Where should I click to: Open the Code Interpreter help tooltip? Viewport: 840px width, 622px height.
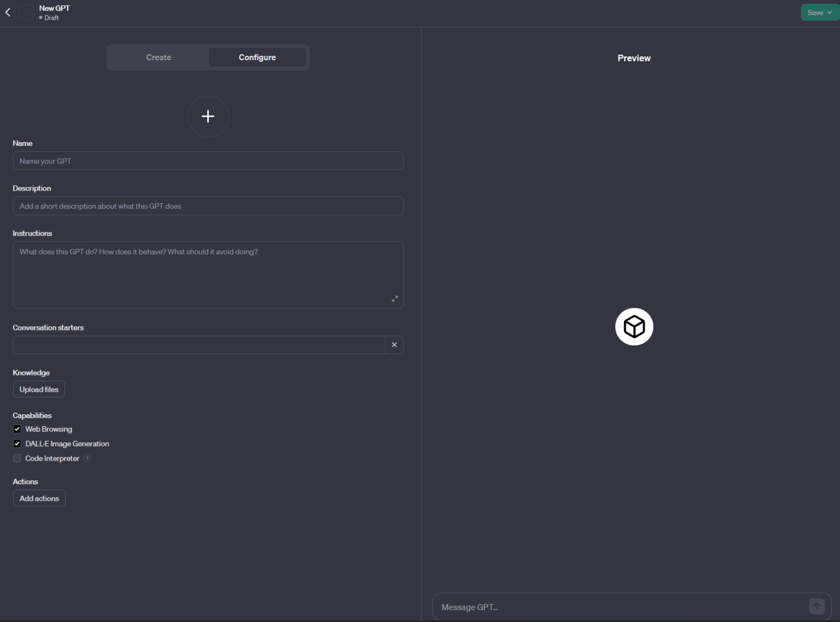point(87,458)
